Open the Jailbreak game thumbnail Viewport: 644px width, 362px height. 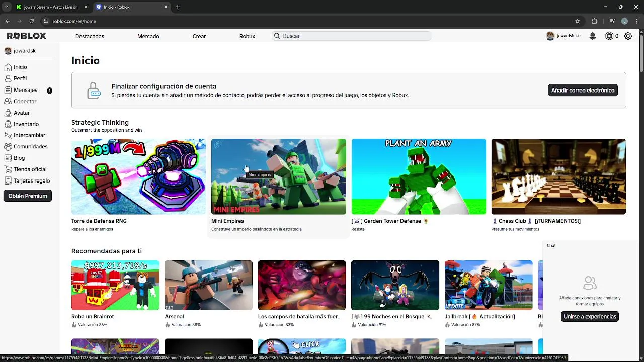pos(489,285)
